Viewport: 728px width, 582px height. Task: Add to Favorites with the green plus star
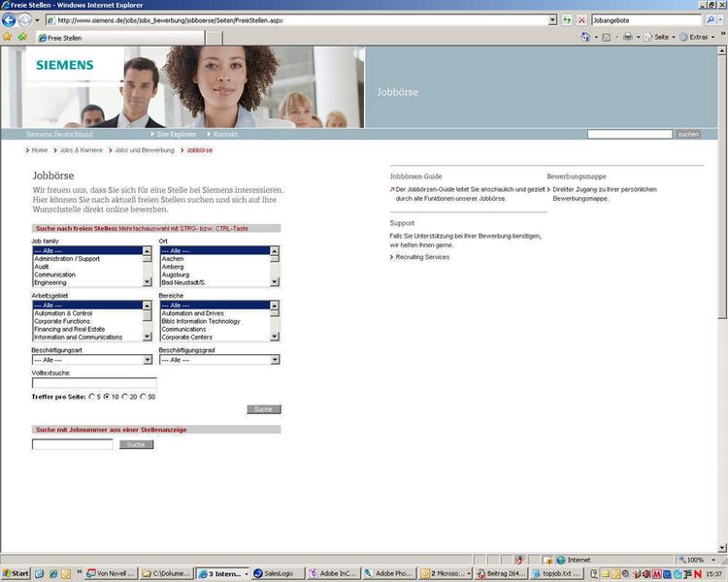[21, 37]
